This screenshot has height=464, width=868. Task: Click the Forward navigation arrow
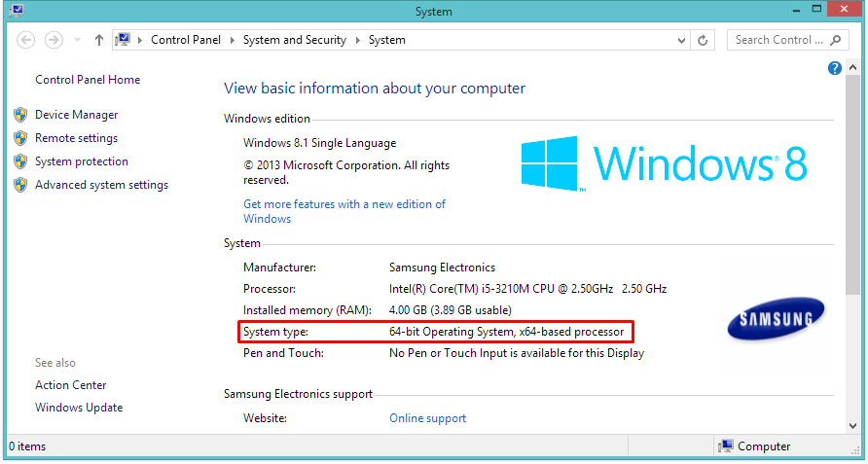(x=54, y=40)
